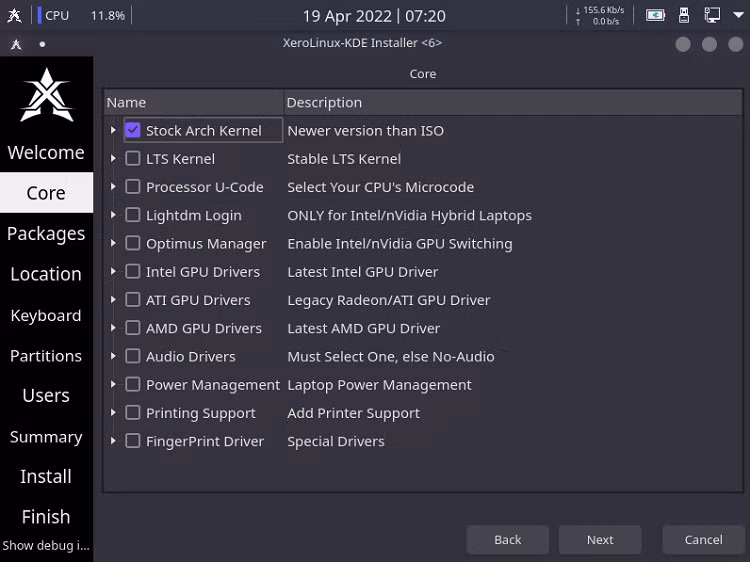This screenshot has height=562, width=750.
Task: Uncheck the Stock Arch Kernel checkbox
Action: tap(132, 130)
